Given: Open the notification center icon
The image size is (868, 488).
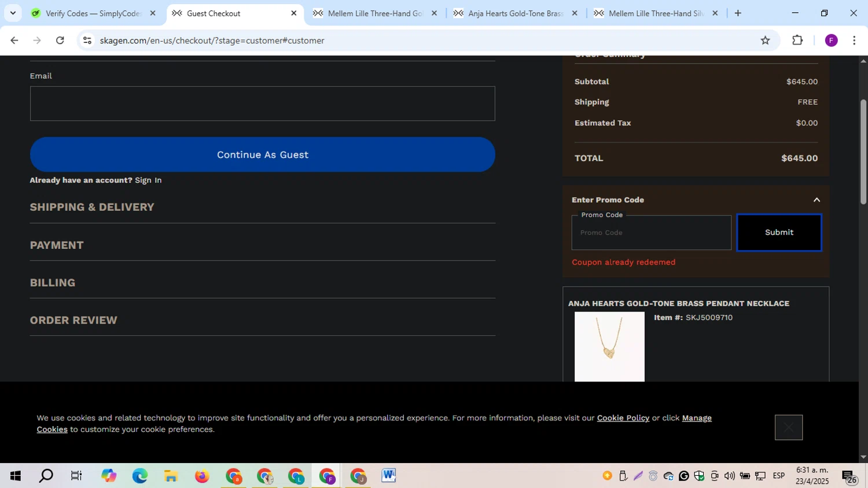Looking at the screenshot, I should pyautogui.click(x=849, y=477).
